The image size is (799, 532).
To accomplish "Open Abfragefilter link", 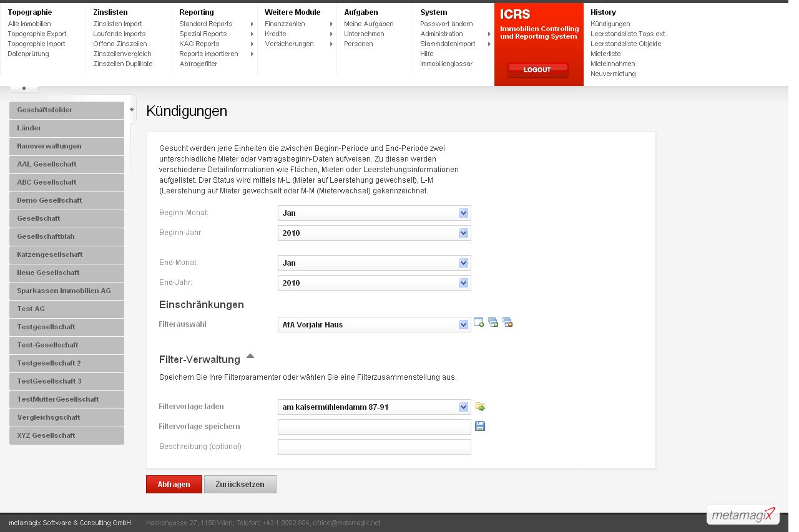I will [x=199, y=64].
